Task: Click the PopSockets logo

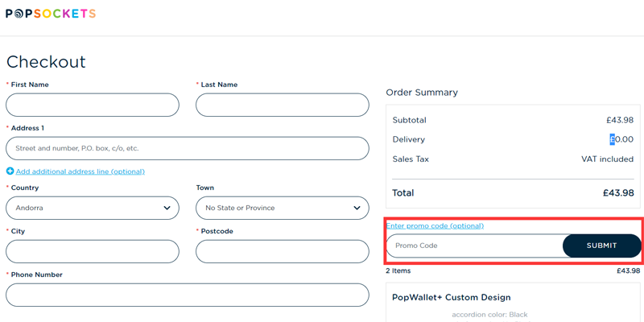Action: coord(51,14)
